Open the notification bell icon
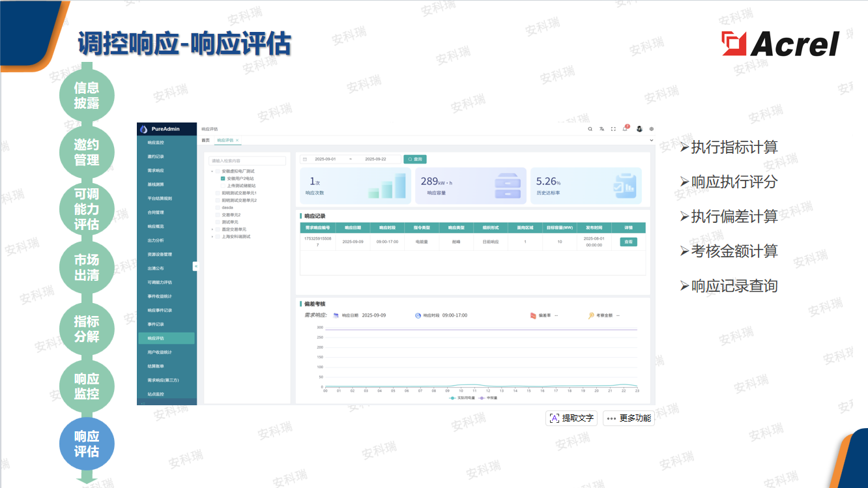The height and width of the screenshot is (488, 868). tap(625, 129)
